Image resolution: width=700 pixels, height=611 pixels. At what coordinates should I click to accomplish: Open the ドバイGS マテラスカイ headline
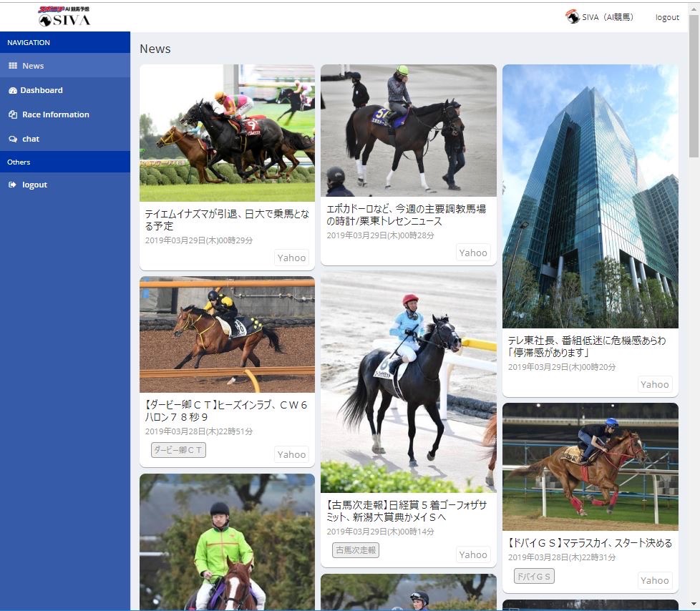coord(590,543)
